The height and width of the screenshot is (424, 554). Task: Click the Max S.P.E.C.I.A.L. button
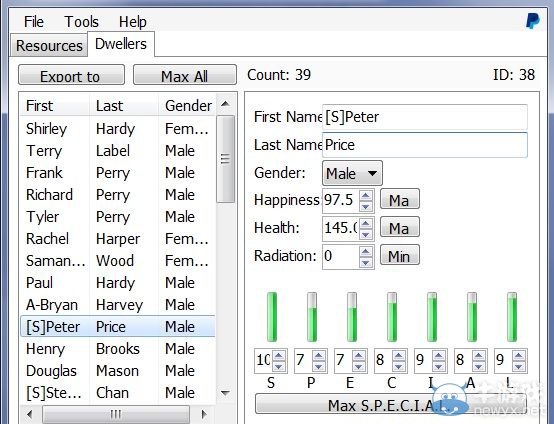[390, 405]
